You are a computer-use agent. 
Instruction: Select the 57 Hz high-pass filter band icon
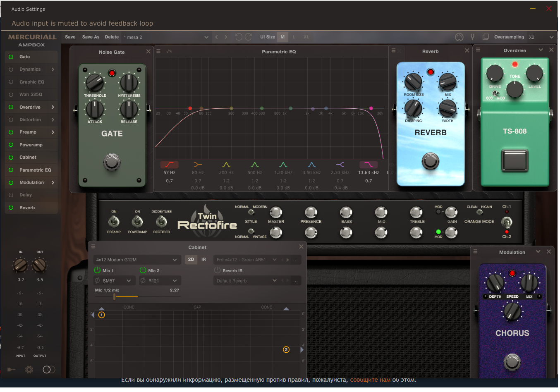click(170, 165)
